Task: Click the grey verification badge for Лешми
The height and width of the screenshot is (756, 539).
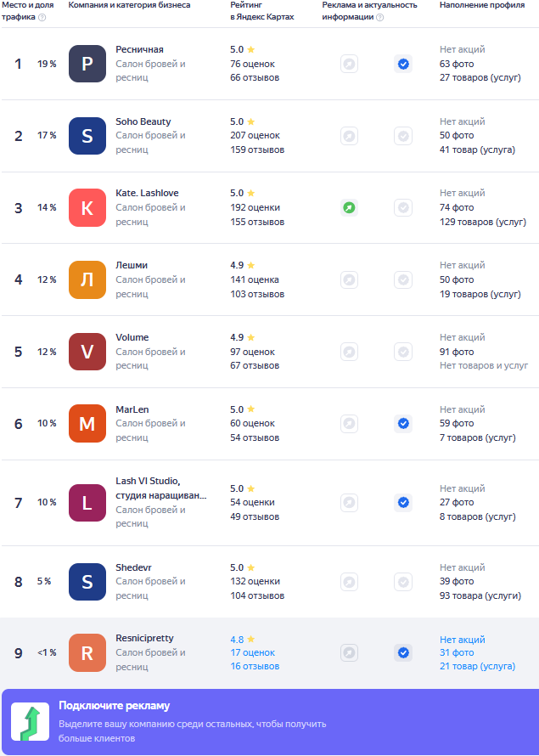Action: coord(403,279)
